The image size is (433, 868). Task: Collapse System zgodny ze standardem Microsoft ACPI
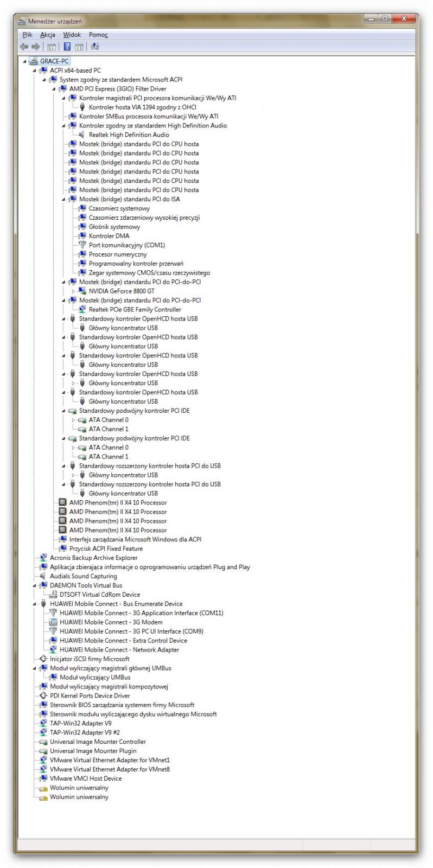point(44,80)
